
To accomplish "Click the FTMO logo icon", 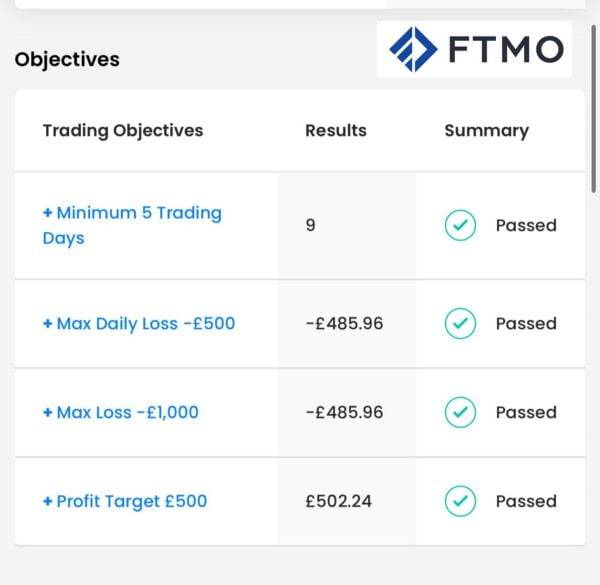I will pyautogui.click(x=413, y=48).
